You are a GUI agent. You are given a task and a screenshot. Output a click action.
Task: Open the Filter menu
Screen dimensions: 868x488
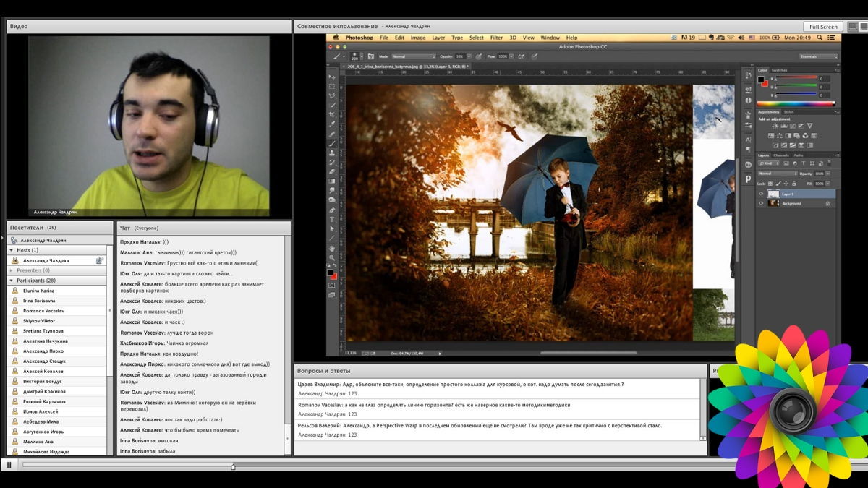point(496,38)
